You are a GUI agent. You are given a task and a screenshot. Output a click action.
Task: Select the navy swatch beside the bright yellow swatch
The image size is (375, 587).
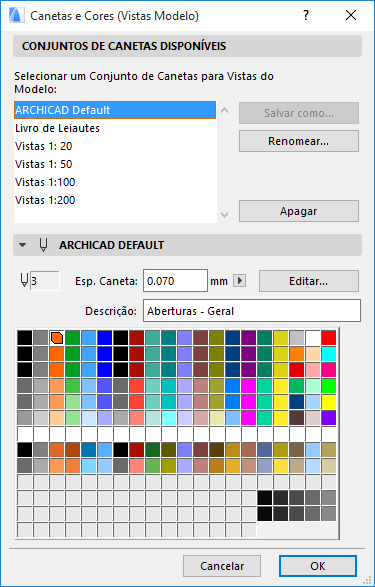(x=296, y=401)
